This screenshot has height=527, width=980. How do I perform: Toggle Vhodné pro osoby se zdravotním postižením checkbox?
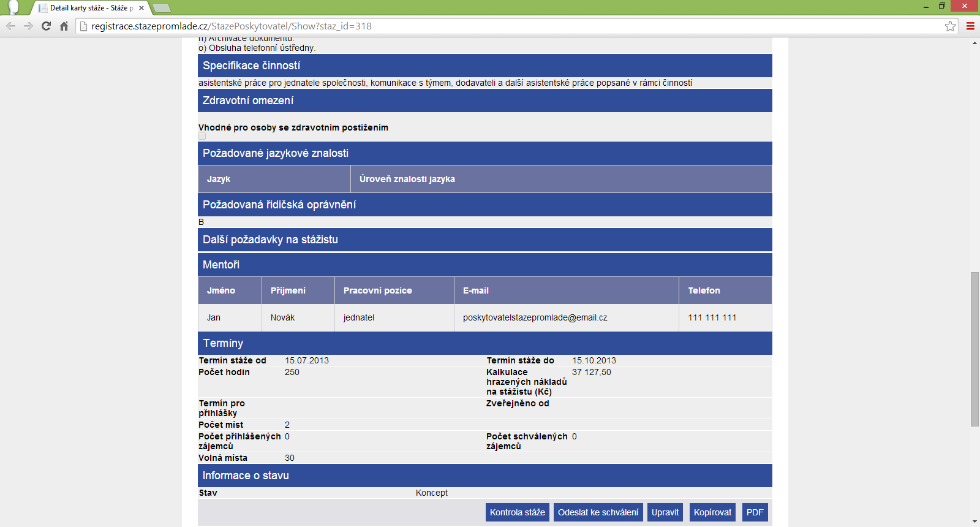202,136
